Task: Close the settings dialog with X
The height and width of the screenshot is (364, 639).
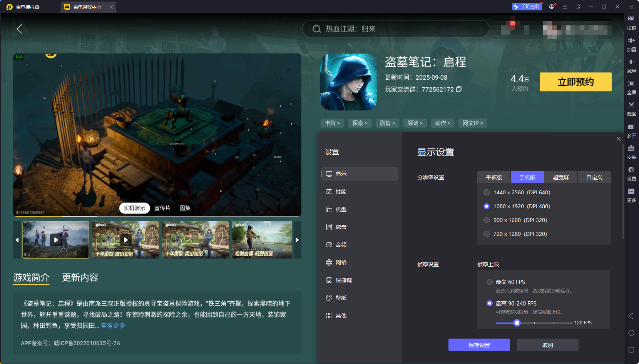Action: (x=619, y=139)
